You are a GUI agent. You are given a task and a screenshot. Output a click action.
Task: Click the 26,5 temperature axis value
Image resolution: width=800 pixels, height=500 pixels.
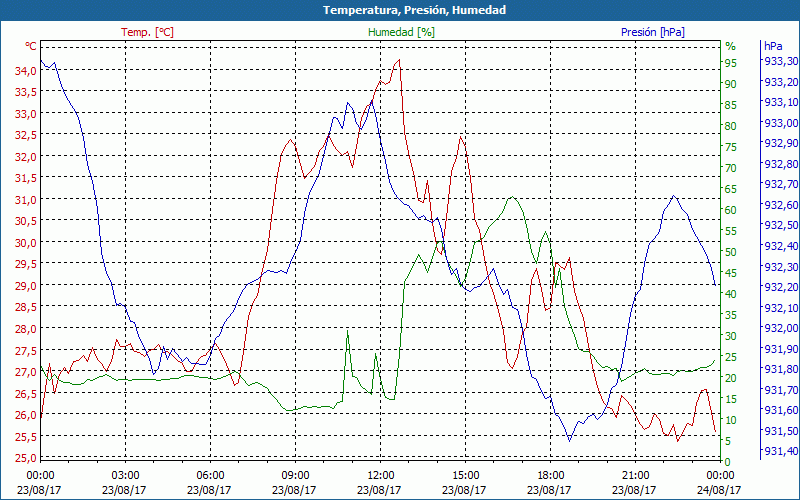pos(26,393)
